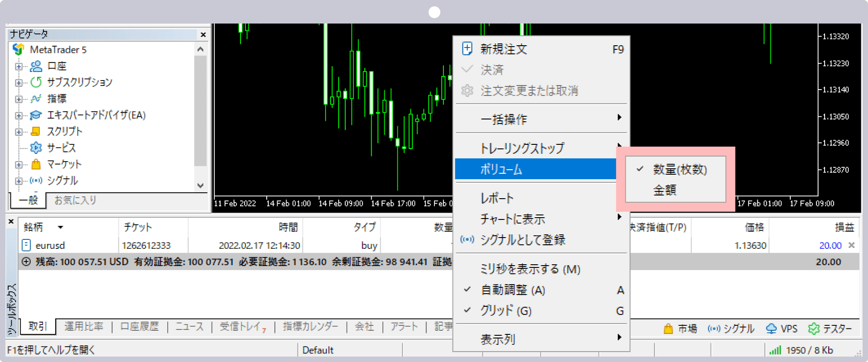Expand the 口座 tree node
Viewport: 868px width, 362px height.
click(19, 67)
